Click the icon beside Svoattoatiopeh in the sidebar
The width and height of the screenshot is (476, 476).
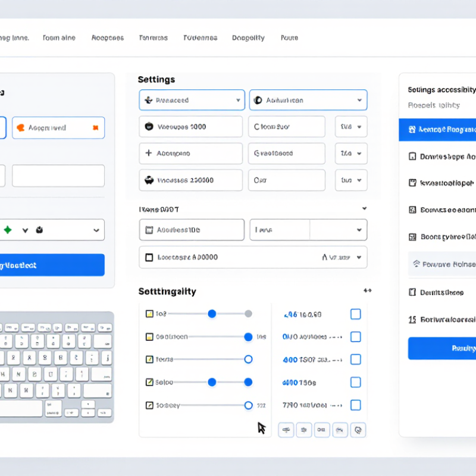click(412, 183)
